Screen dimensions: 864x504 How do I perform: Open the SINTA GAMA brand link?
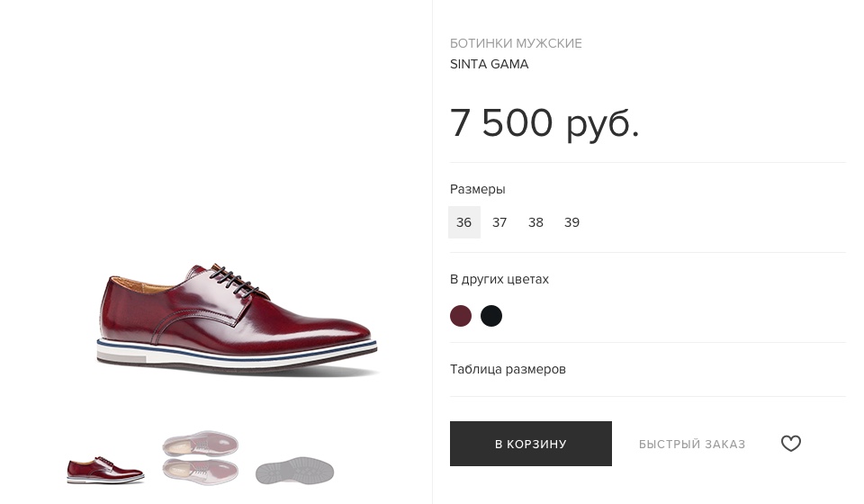coord(489,64)
